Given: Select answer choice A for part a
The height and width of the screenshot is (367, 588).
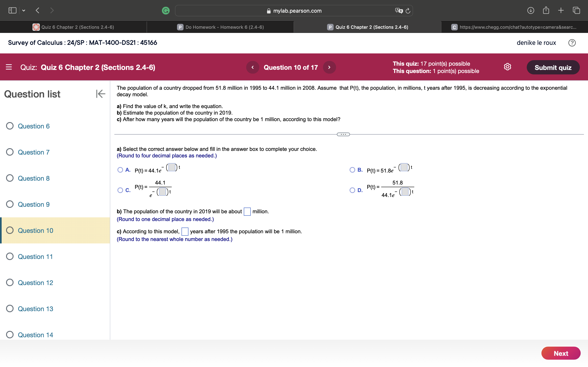Looking at the screenshot, I should point(120,170).
